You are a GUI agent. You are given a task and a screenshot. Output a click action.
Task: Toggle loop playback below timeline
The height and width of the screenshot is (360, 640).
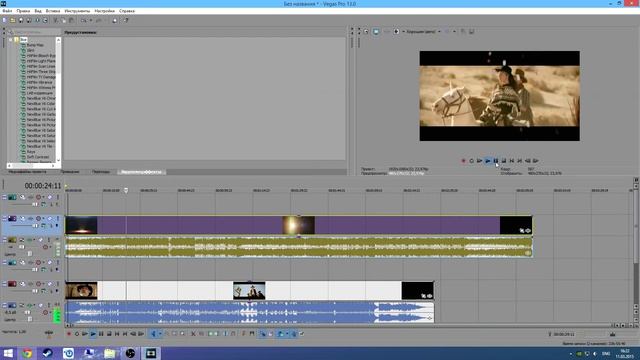[77, 334]
